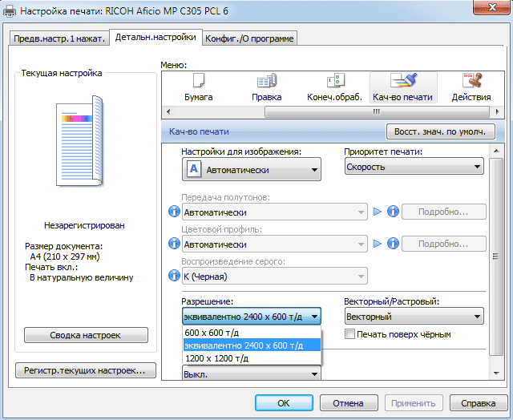Open Справка help button
The image size is (513, 420).
(479, 403)
